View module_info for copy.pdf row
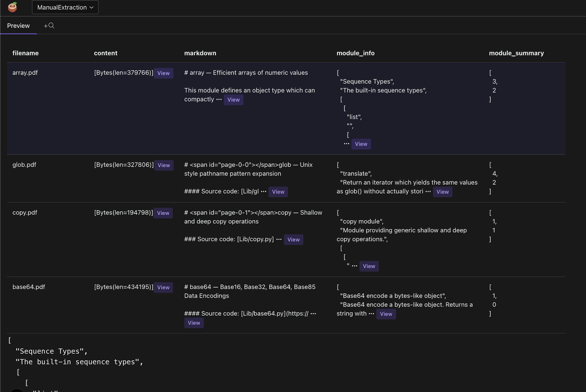 369,266
